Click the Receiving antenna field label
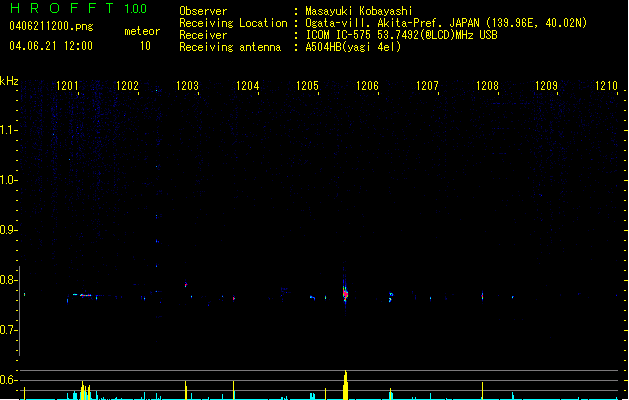This screenshot has width=629, height=400. click(x=230, y=47)
